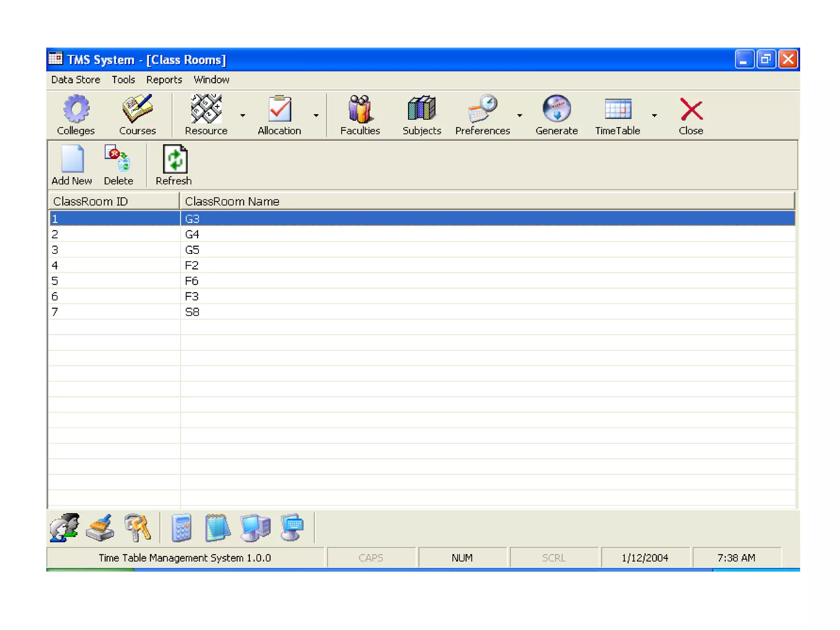Image resolution: width=840 pixels, height=630 pixels.
Task: Expand the Preferences dropdown arrow
Action: 520,116
